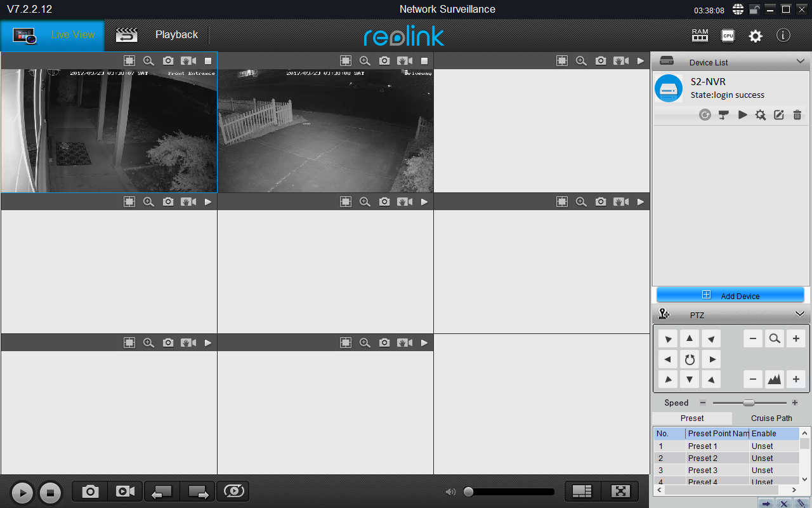Click the CPU usage icon
The image size is (812, 508).
(728, 36)
